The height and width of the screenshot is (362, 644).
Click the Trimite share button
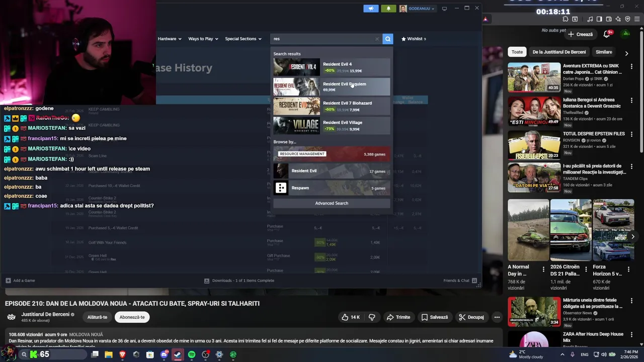click(x=398, y=317)
